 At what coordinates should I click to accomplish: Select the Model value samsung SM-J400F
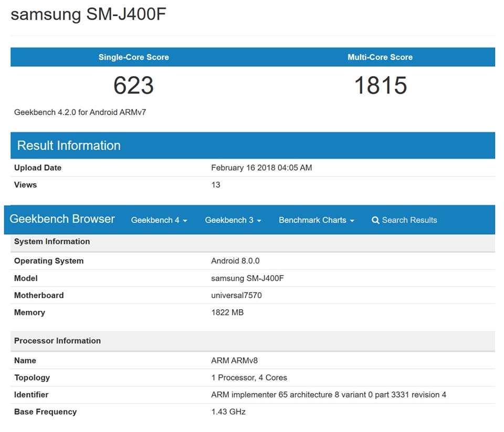point(247,278)
